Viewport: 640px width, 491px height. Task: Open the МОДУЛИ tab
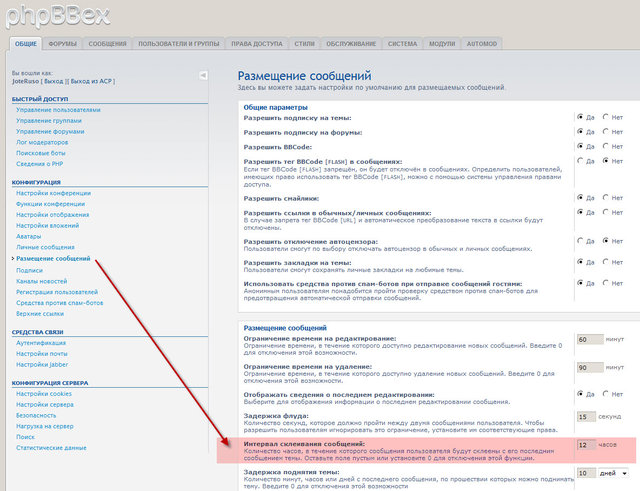coord(442,44)
